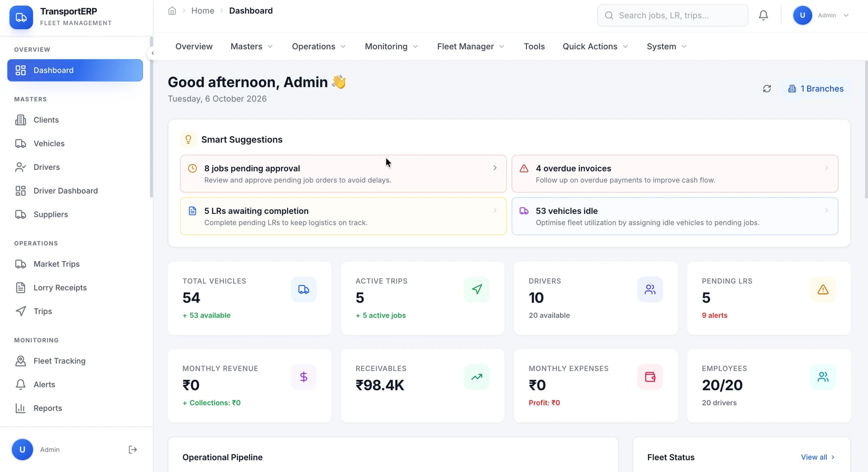Click the Drivers card people icon

(x=650, y=289)
